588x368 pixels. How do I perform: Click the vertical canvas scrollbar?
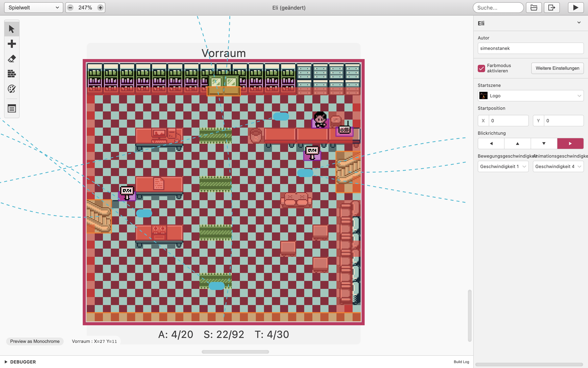pyautogui.click(x=470, y=316)
